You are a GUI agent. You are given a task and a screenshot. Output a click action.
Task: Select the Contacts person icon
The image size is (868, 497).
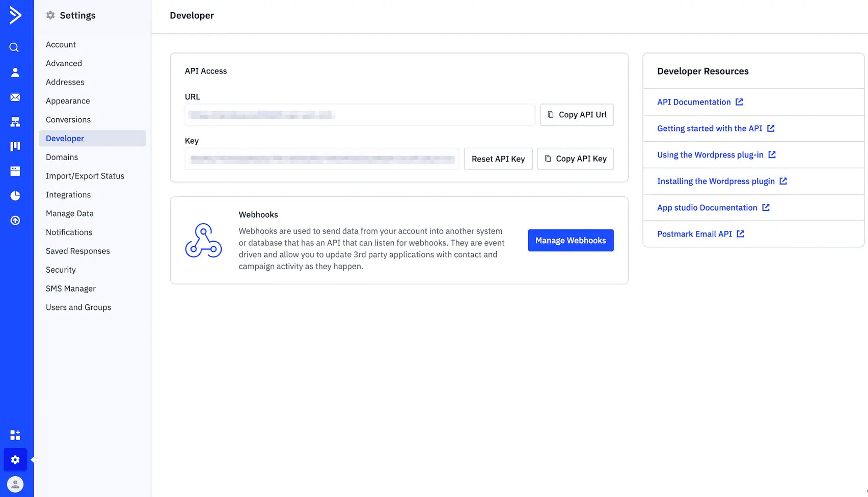point(15,72)
